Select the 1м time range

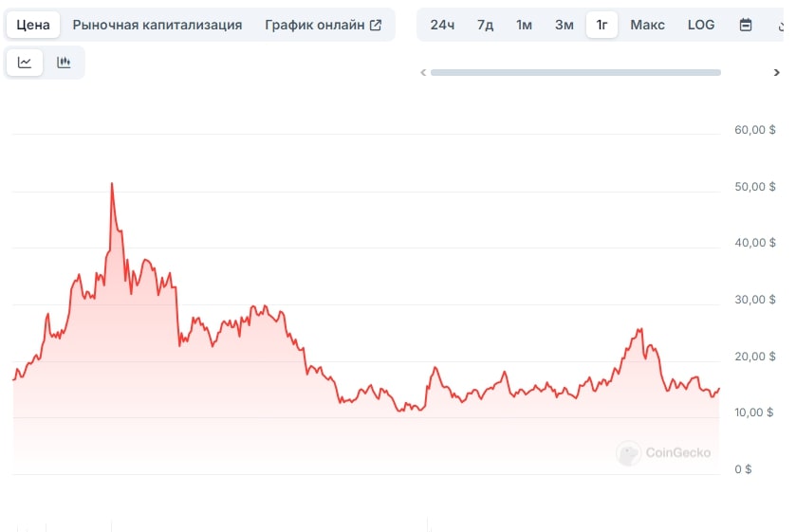click(x=524, y=25)
